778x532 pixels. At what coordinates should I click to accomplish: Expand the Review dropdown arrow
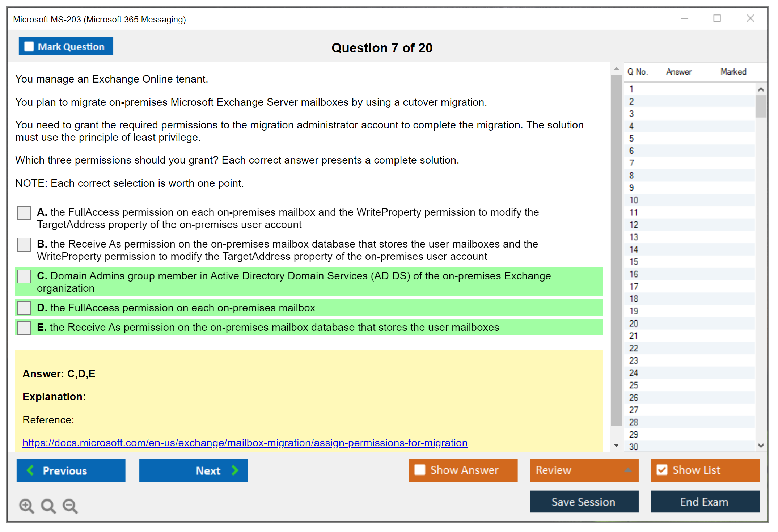coord(628,470)
